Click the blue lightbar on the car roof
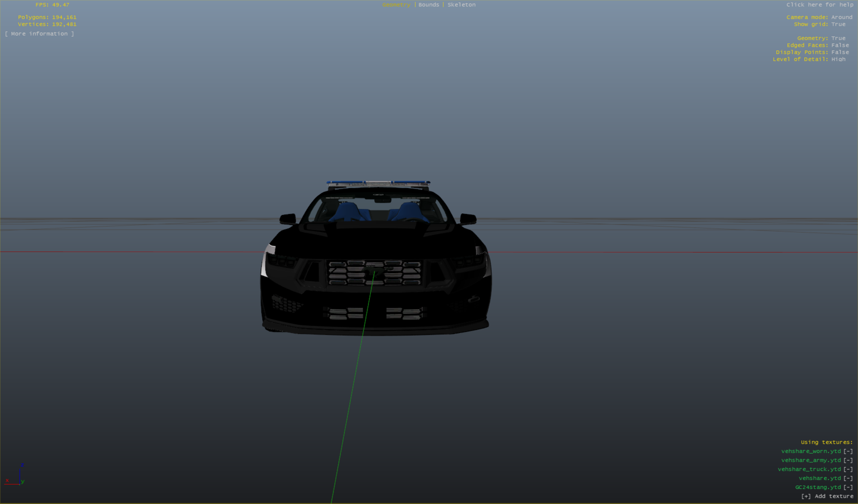858x504 pixels. coord(378,184)
